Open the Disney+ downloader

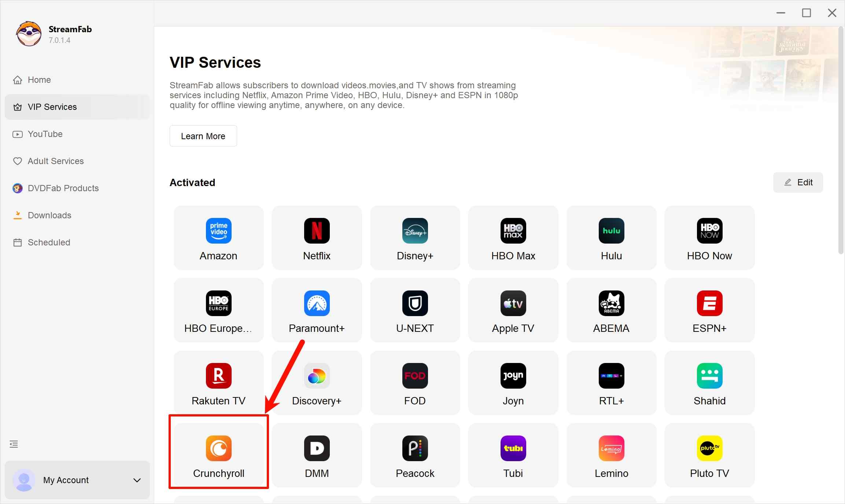(414, 238)
